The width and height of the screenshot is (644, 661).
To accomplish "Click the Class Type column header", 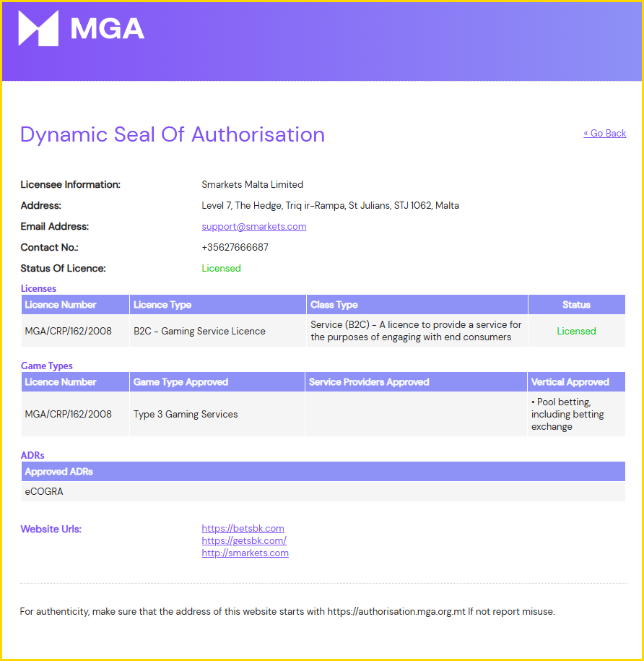I will pos(417,305).
